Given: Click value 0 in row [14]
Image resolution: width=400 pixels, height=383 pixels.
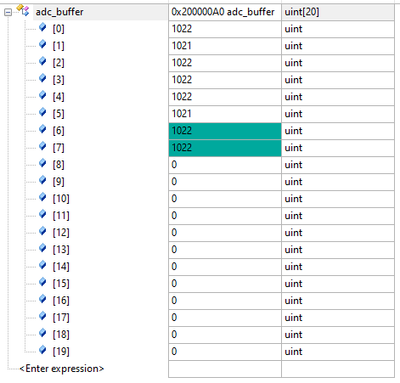Looking at the screenshot, I should [225, 267].
